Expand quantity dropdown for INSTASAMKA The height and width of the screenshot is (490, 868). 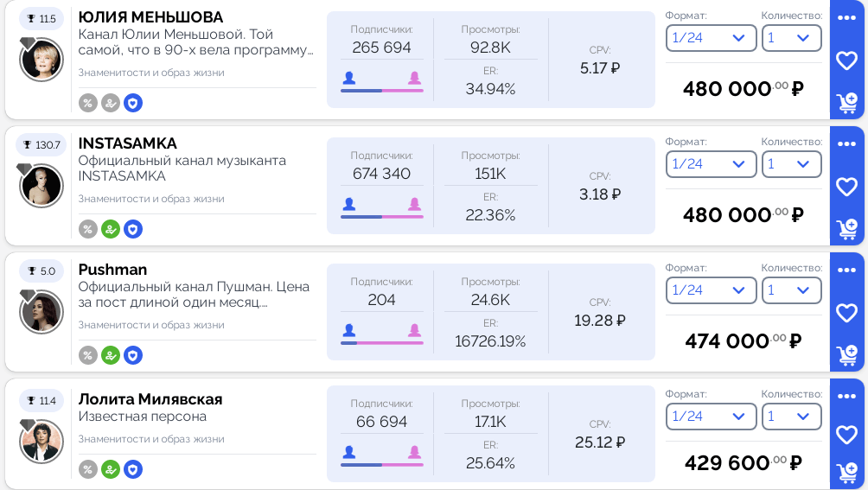coord(791,164)
